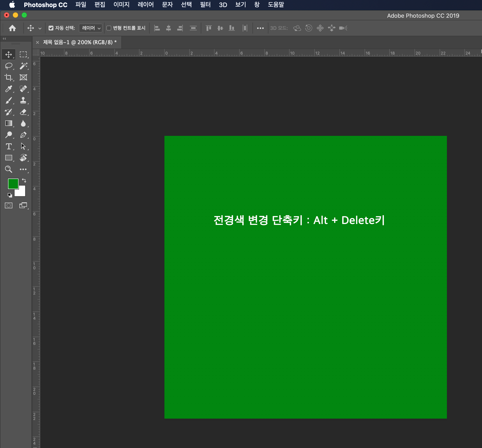This screenshot has width=482, height=448.
Task: Expand the Move tool preset picker arrow
Action: (x=40, y=28)
